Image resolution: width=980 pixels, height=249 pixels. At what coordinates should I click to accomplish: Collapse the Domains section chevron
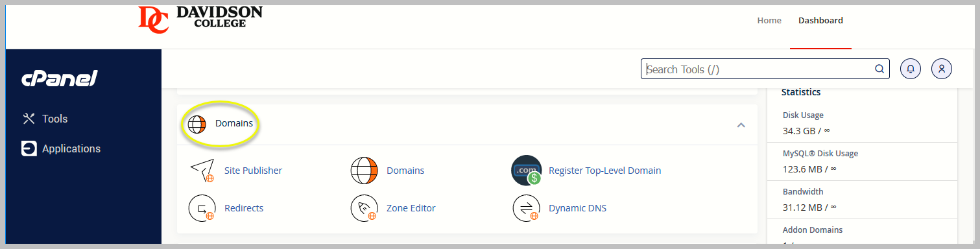pos(741,124)
